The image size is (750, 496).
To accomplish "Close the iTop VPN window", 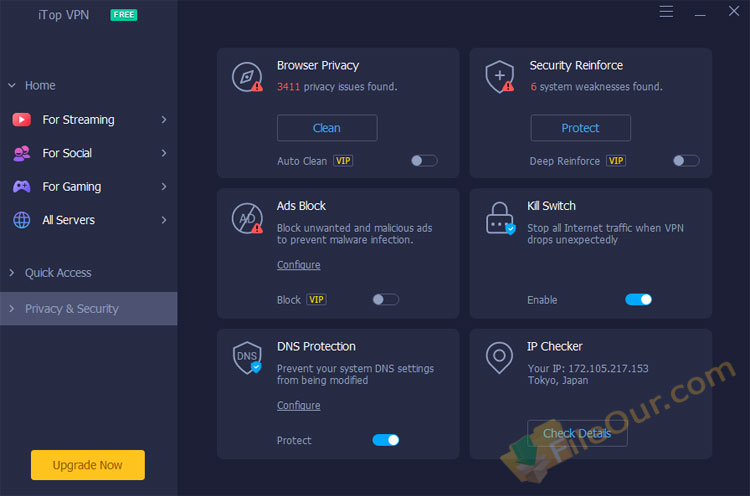I will [734, 11].
